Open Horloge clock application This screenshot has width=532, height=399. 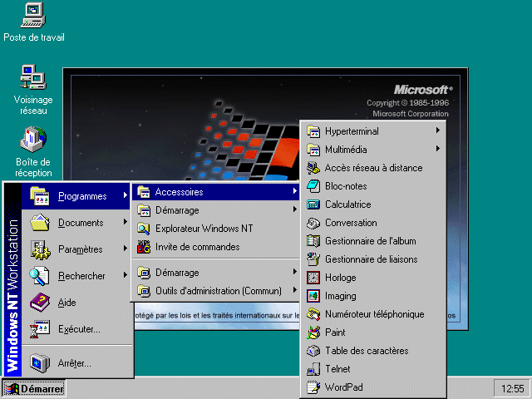pos(340,278)
